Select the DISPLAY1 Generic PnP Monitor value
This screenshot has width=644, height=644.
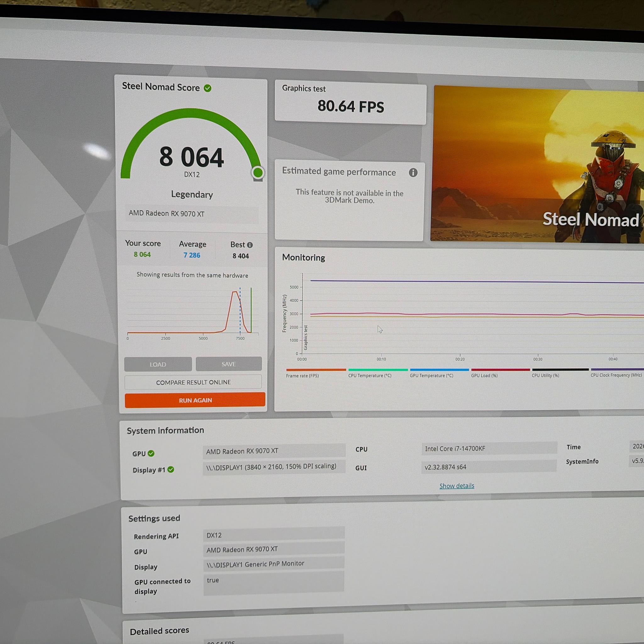274,564
